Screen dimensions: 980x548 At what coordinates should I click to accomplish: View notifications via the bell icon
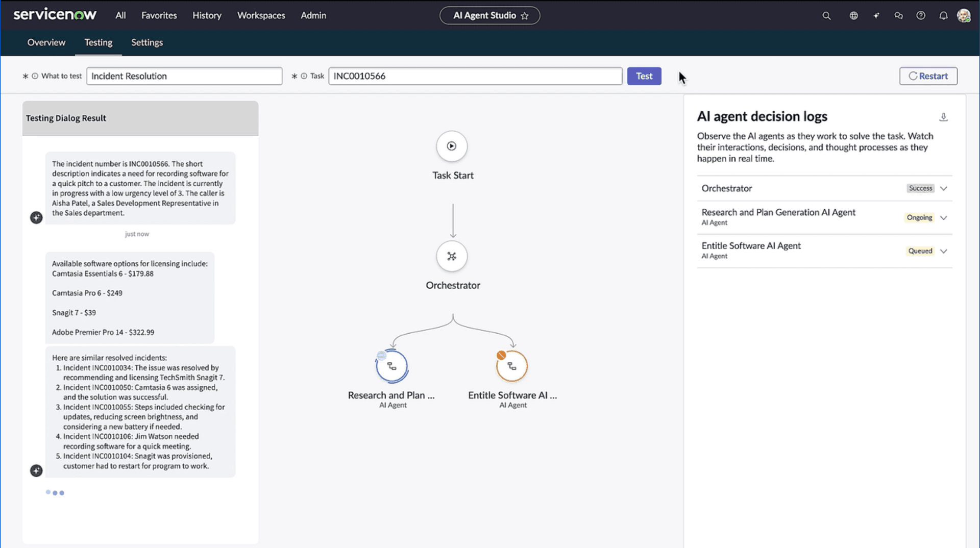coord(944,16)
